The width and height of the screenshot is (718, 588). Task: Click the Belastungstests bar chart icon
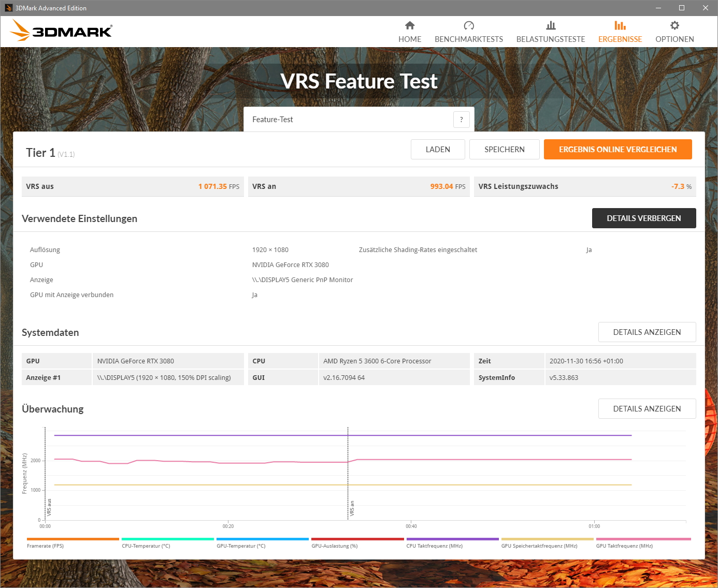(551, 25)
